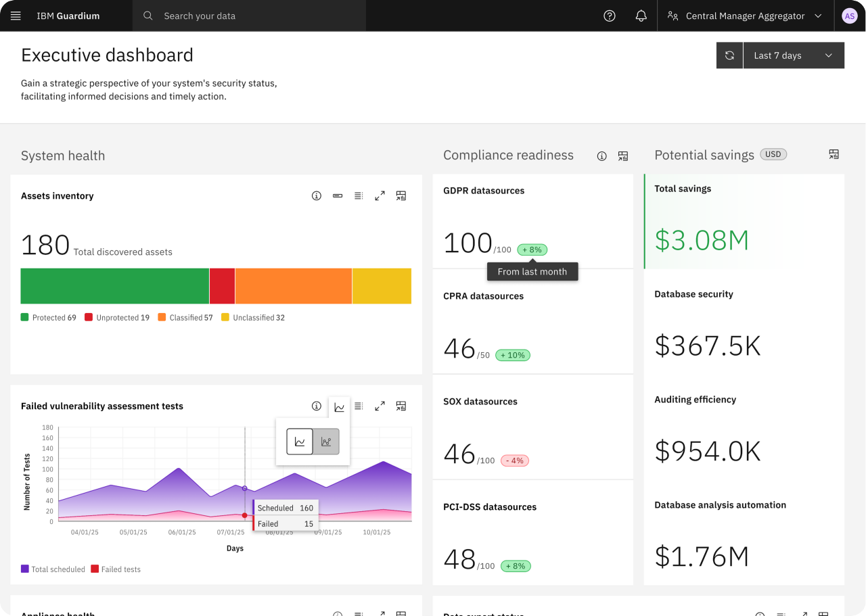
Task: Show list view in Failed vulnerability tests card
Action: point(359,406)
